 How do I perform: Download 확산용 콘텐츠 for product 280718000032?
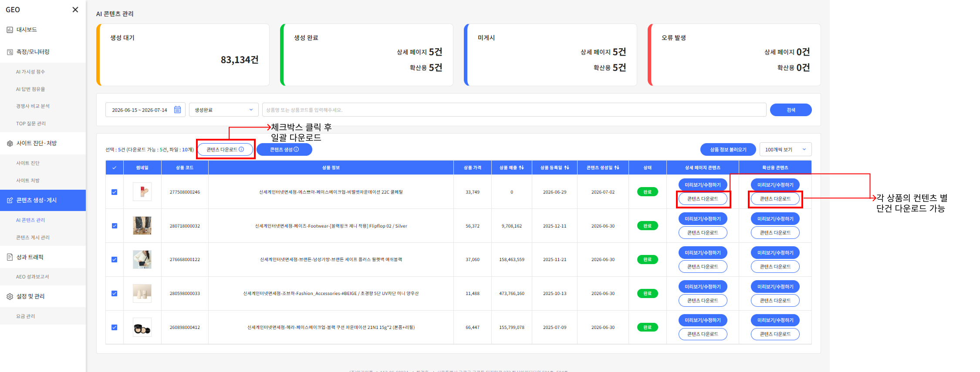775,233
